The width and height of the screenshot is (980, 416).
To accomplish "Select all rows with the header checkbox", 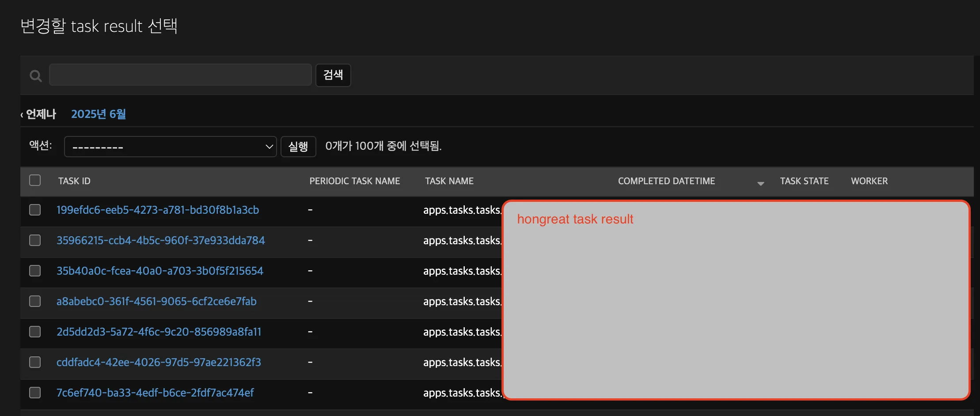I will coord(35,180).
